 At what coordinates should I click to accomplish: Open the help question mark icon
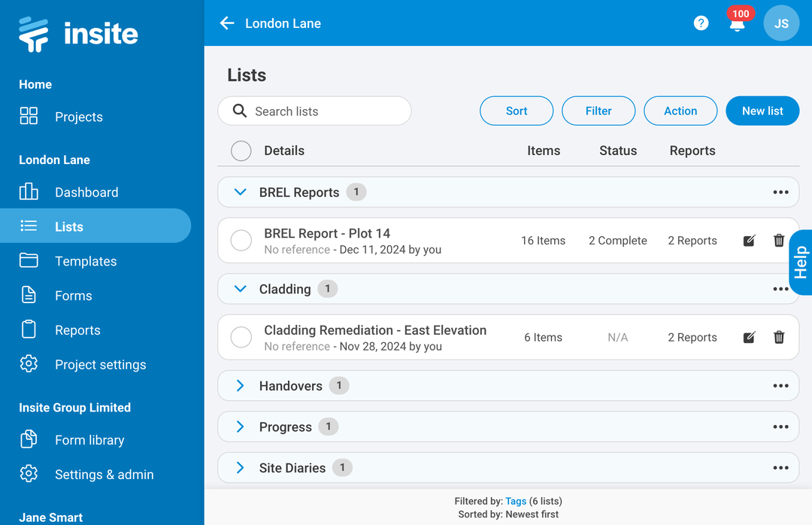point(701,23)
